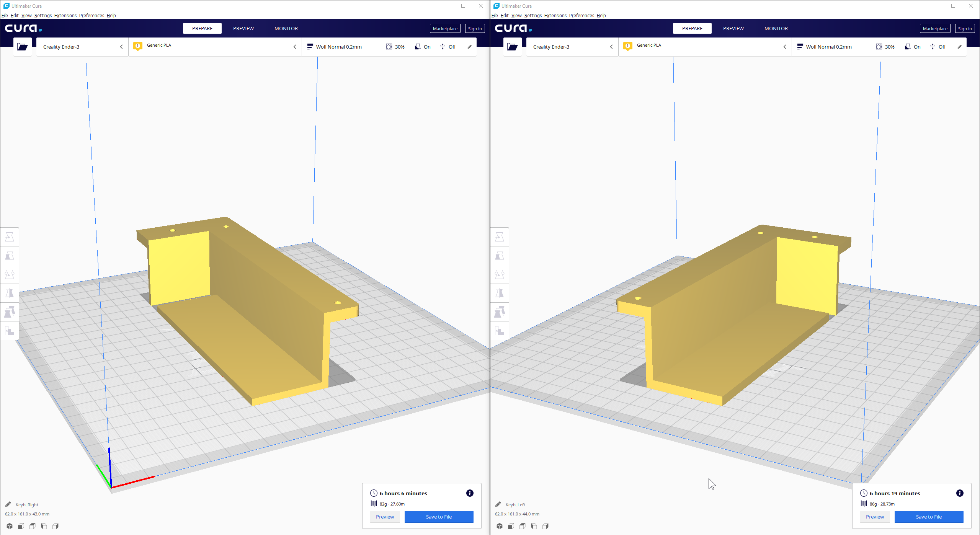
Task: Open file folder icon in right Cura window
Action: point(513,47)
